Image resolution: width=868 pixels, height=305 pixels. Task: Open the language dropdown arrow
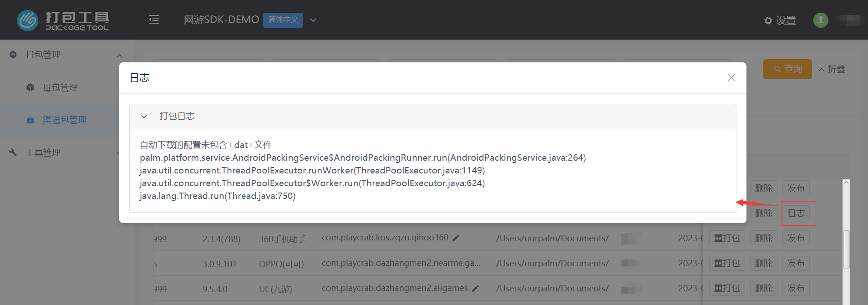pos(313,20)
